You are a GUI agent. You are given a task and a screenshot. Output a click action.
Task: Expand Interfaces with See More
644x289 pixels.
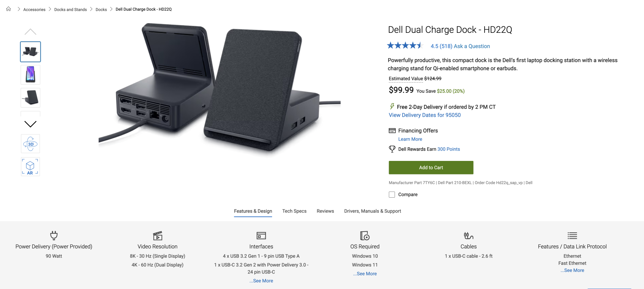261,281
